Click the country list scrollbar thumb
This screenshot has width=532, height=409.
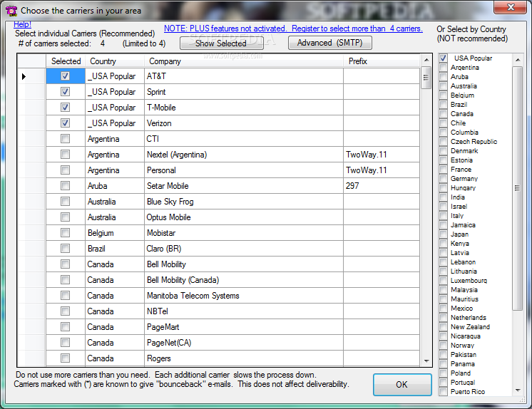click(518, 188)
